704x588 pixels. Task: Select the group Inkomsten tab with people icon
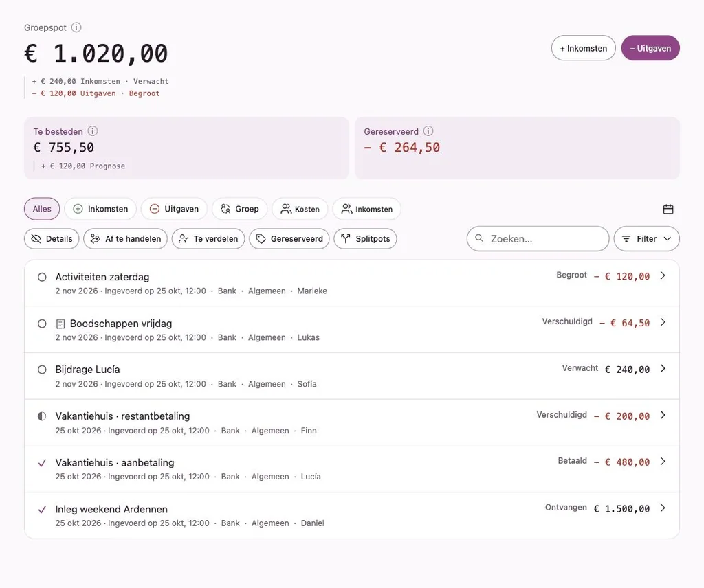(367, 209)
